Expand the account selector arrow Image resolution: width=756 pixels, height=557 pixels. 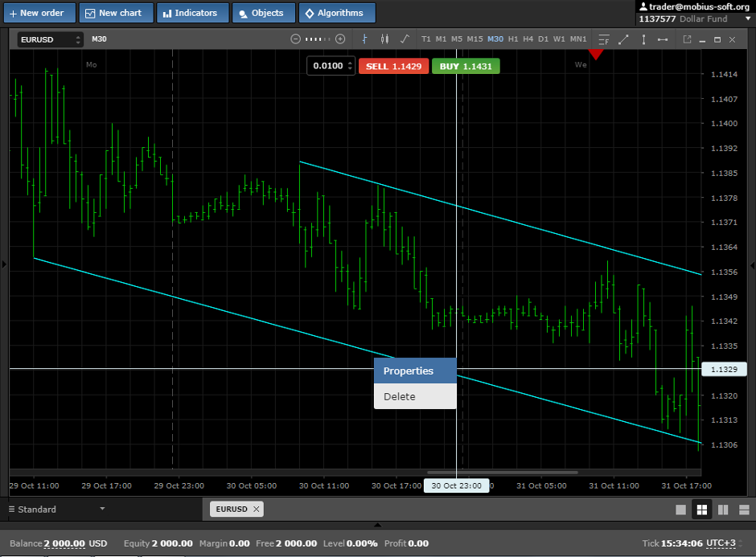pos(748,18)
